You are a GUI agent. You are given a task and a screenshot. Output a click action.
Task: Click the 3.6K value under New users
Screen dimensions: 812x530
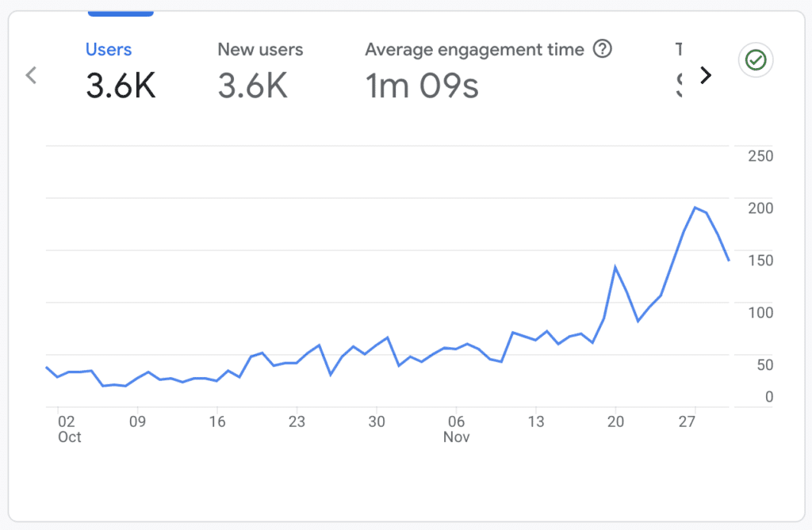coord(253,86)
